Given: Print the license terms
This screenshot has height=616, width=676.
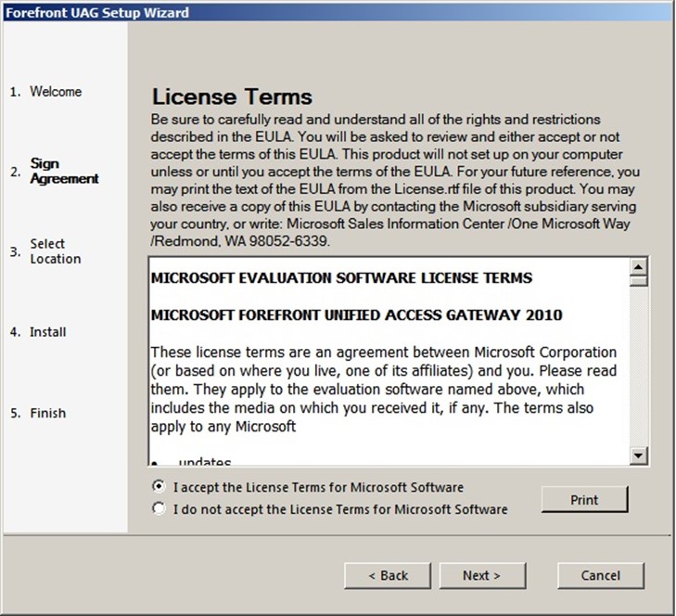Looking at the screenshot, I should click(x=584, y=500).
